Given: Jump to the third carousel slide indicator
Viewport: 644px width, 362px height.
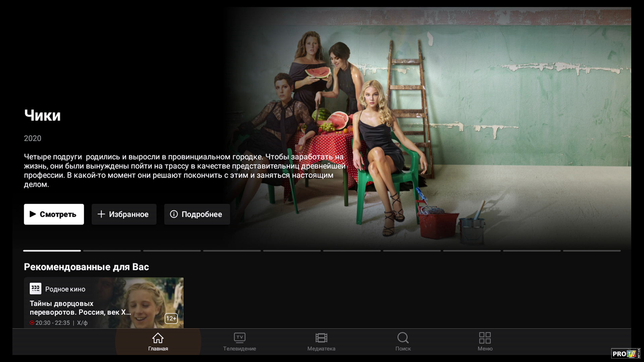Looking at the screenshot, I should [172, 251].
